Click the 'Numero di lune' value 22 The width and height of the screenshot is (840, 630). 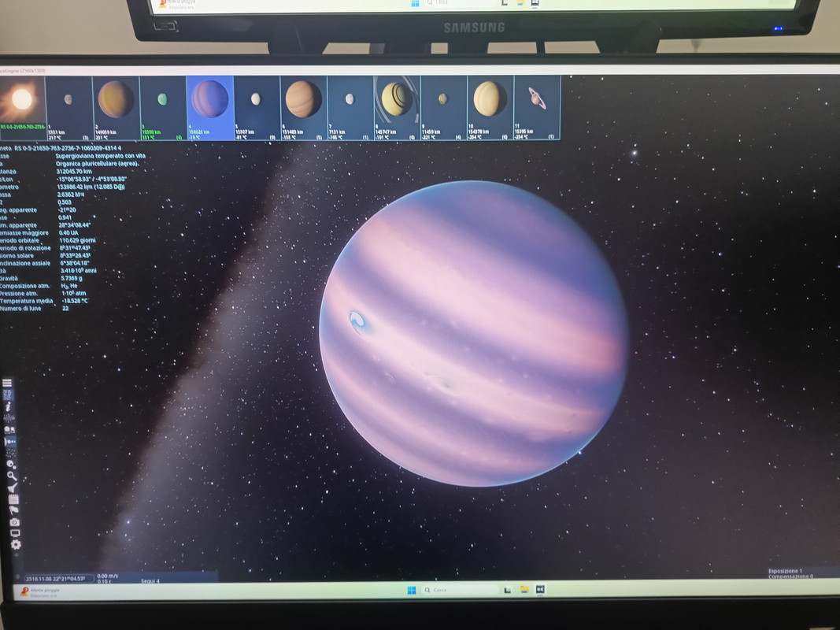tap(65, 309)
